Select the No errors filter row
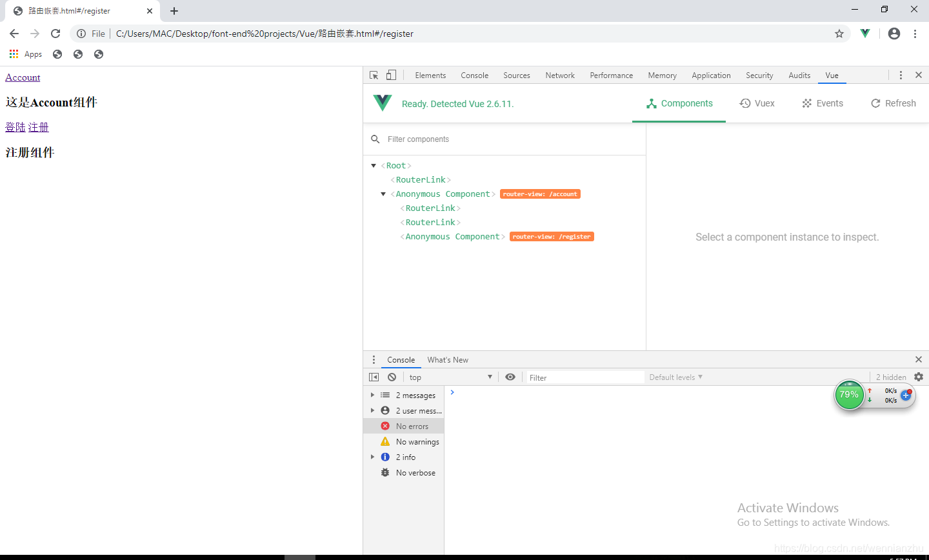Image resolution: width=929 pixels, height=560 pixels. click(404, 426)
